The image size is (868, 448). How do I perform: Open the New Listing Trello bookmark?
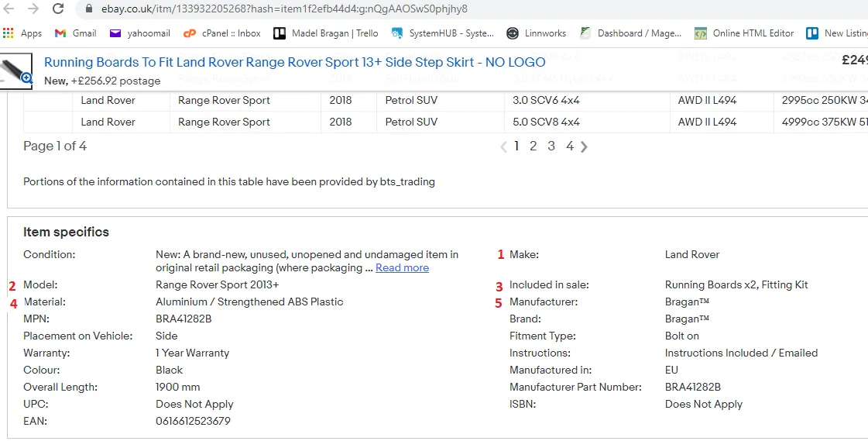(x=837, y=33)
